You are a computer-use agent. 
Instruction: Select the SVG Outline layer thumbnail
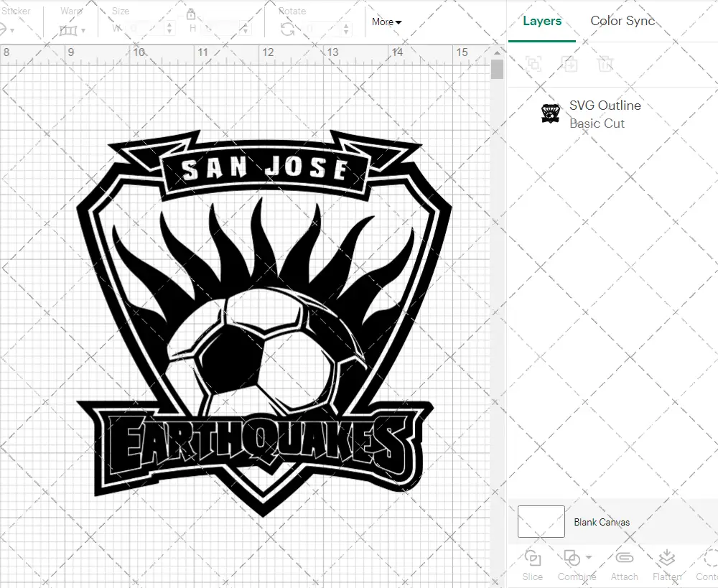[x=551, y=113]
